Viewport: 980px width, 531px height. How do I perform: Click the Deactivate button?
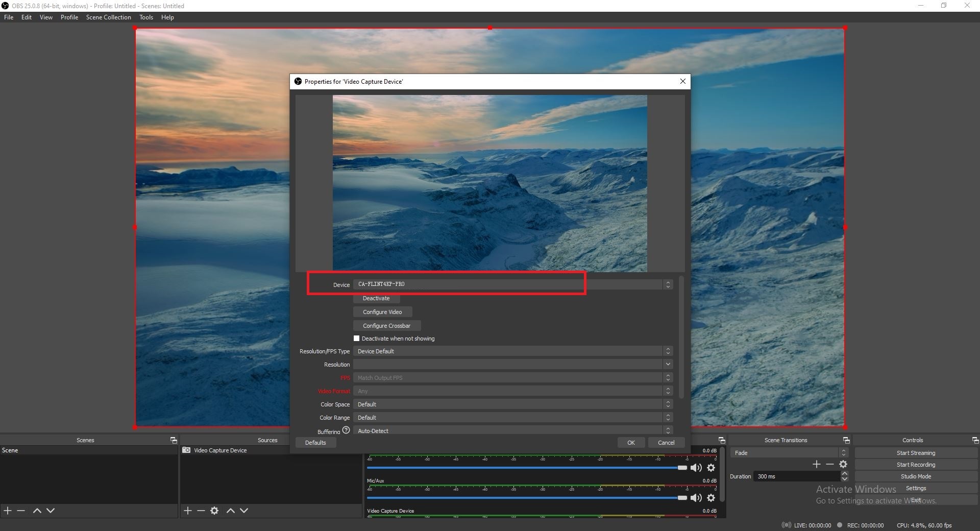click(376, 298)
